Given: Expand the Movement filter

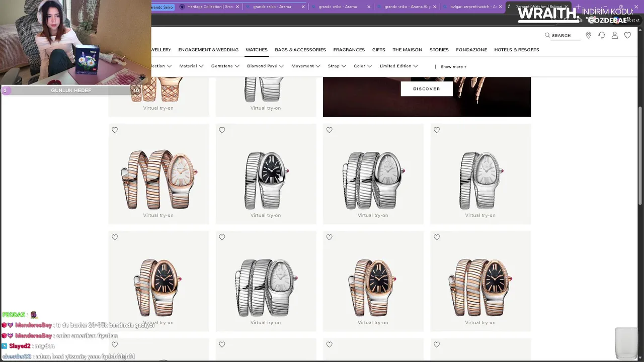Looking at the screenshot, I should (306, 66).
